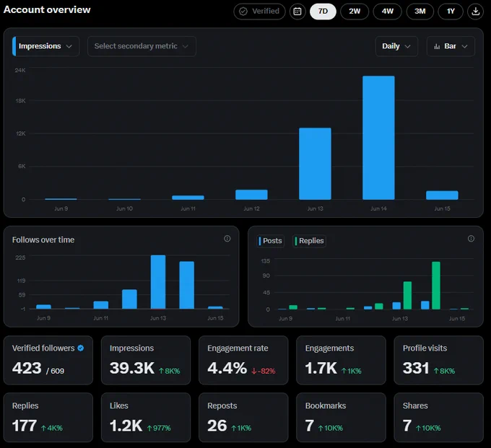Screen dimensions: 491x448
Task: Toggle the Posts series legend
Action: point(270,241)
